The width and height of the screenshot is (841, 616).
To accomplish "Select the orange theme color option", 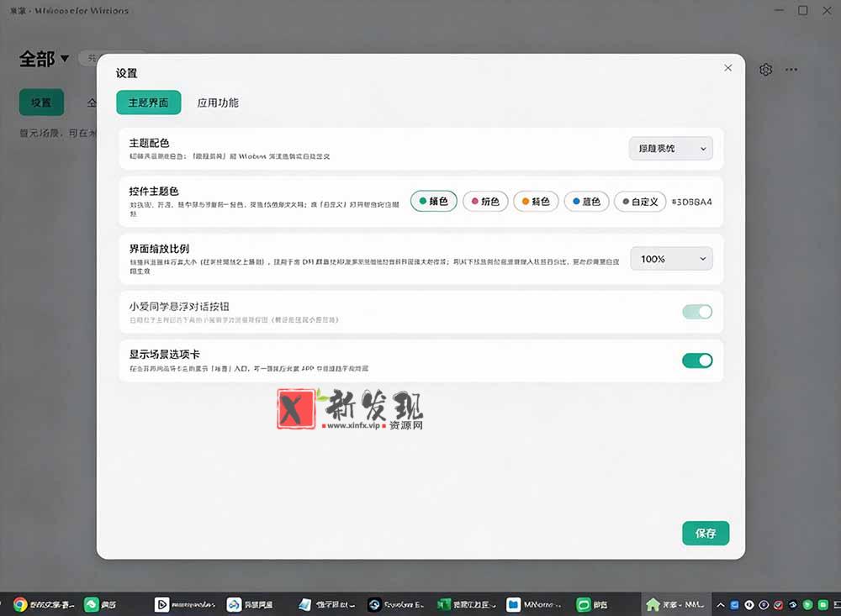I will tap(536, 201).
